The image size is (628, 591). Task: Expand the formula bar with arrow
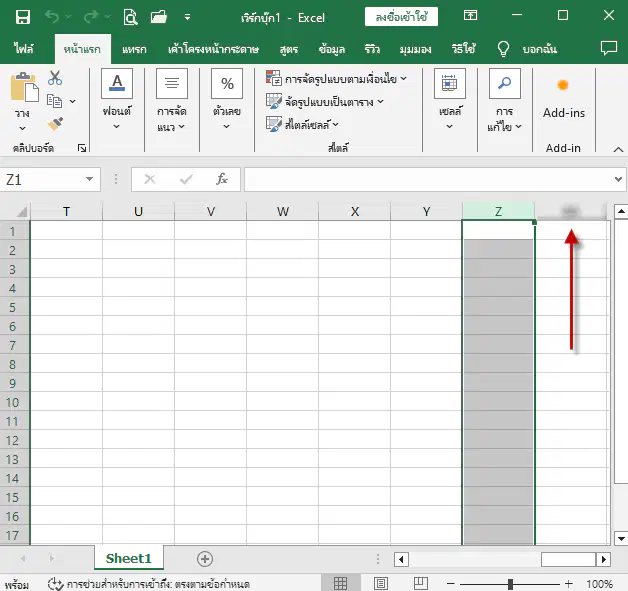point(618,179)
